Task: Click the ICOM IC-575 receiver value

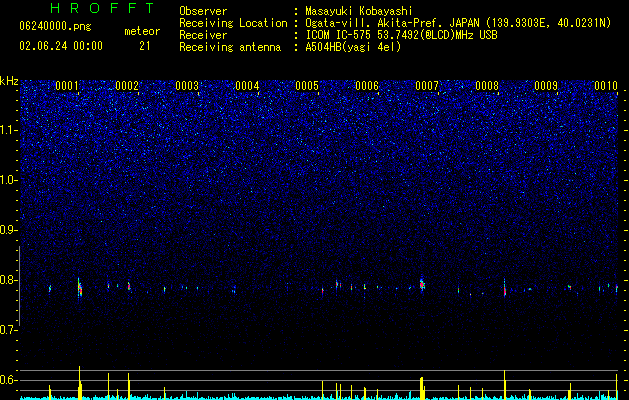Action: coord(401,35)
